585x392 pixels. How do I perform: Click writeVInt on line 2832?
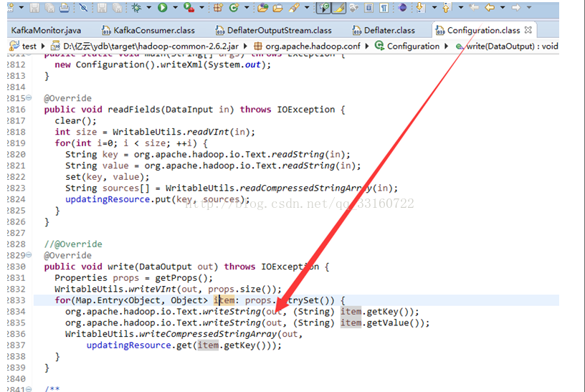point(152,289)
